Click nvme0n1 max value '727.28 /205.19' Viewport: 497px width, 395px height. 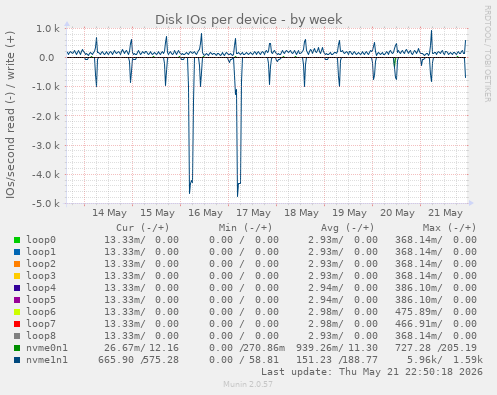click(x=436, y=348)
